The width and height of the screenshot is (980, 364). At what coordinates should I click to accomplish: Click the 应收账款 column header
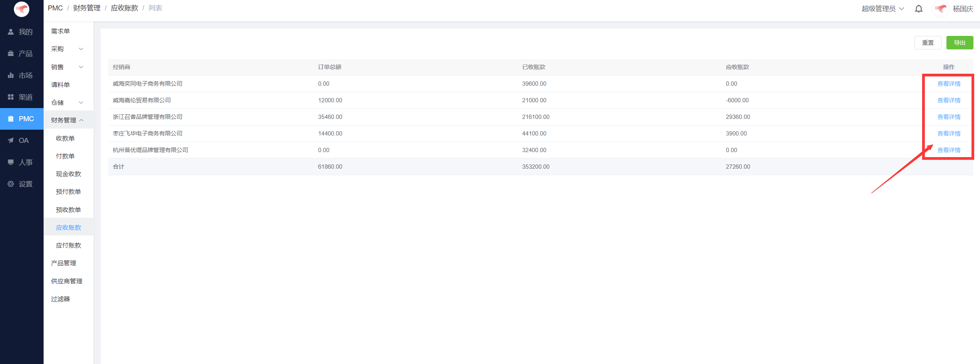[737, 67]
